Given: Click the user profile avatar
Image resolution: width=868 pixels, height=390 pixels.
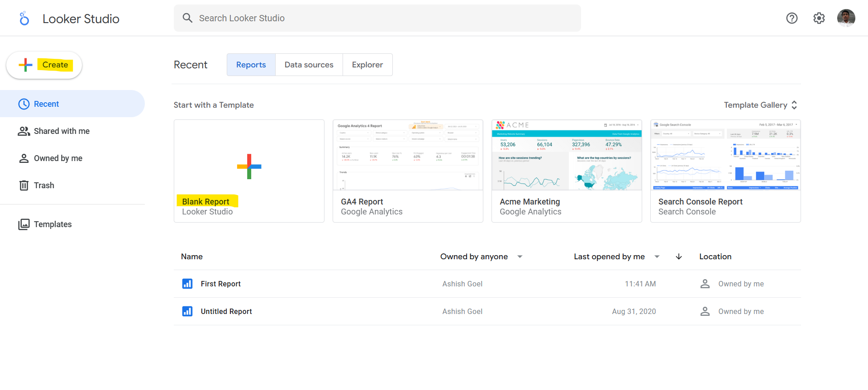Looking at the screenshot, I should [x=845, y=18].
